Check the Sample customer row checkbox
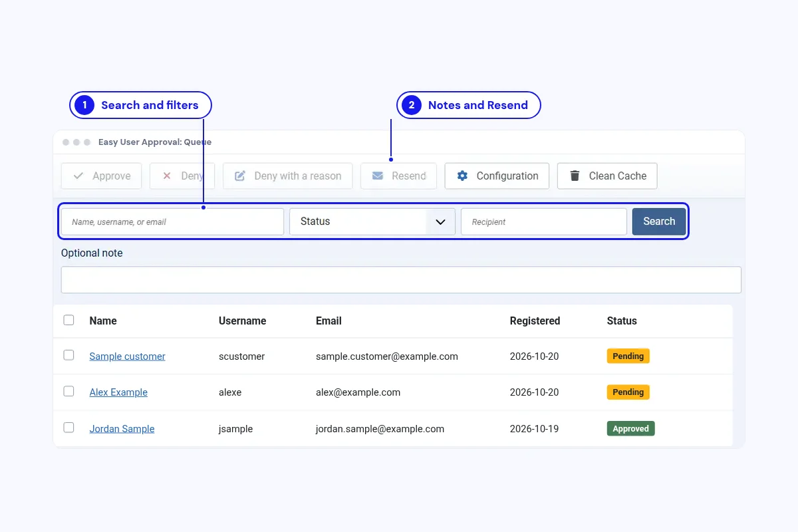 coord(69,355)
